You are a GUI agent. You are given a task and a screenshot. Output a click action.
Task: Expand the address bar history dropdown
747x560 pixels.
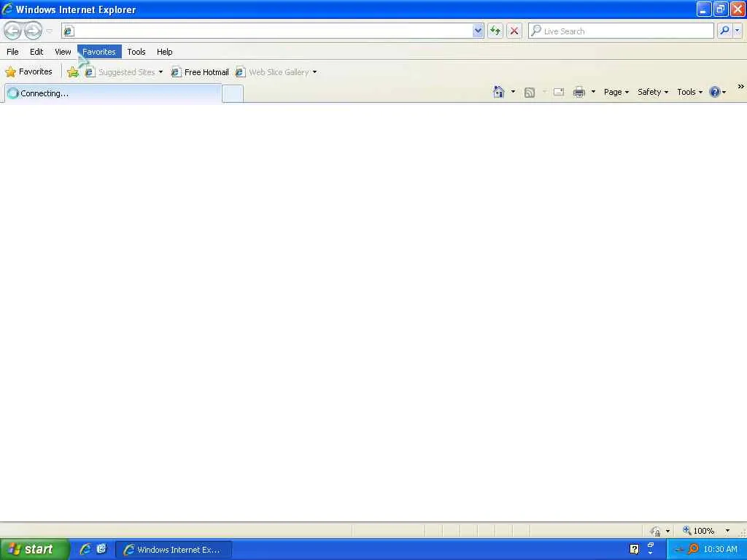478,31
